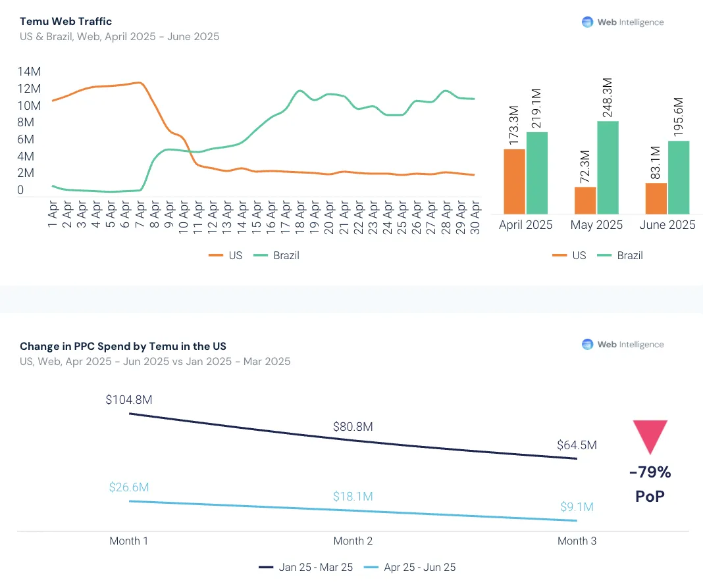Click the '18 Apr' x-axis date label
This screenshot has width=703, height=588.
[300, 217]
